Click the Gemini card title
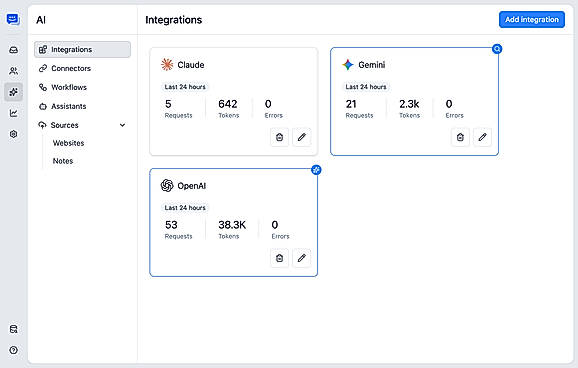578x368 pixels. (x=372, y=65)
